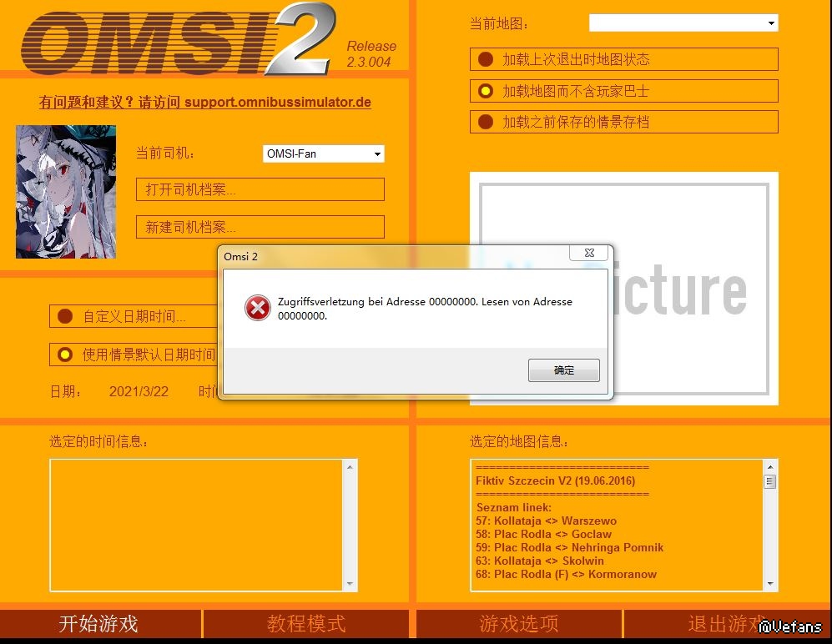Close the Omsi 2 error dialog

pos(589,253)
